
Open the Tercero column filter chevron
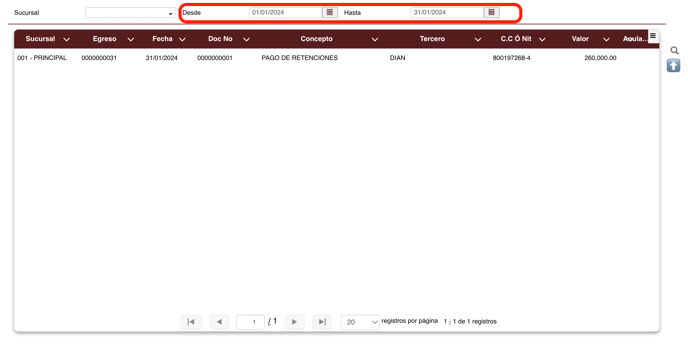[478, 40]
